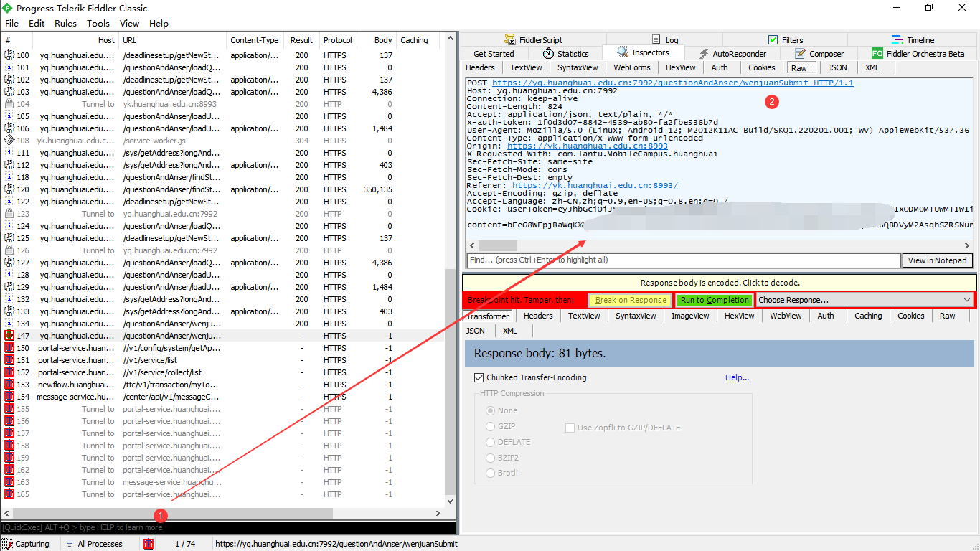Click the QuickExec command box
The width and height of the screenshot is (980, 551).
(x=229, y=527)
